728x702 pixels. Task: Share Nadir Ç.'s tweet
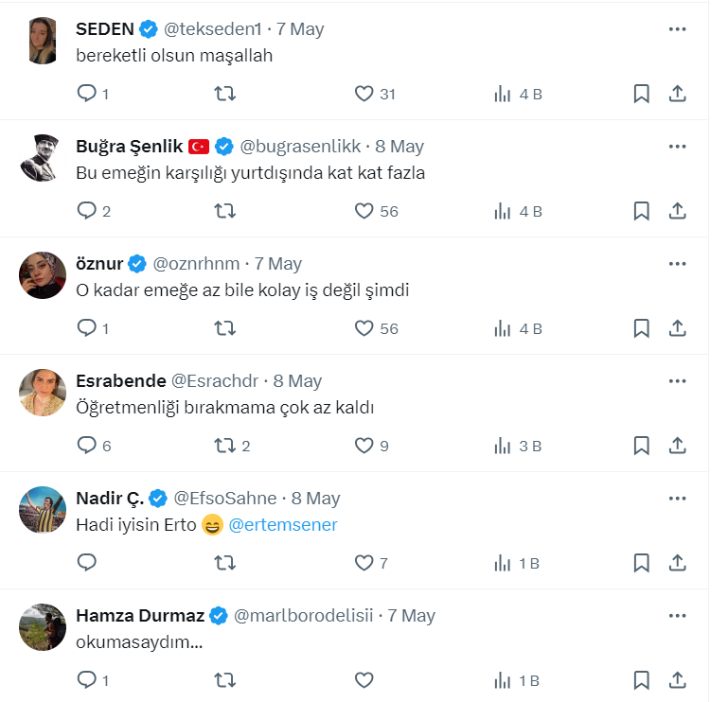click(677, 563)
